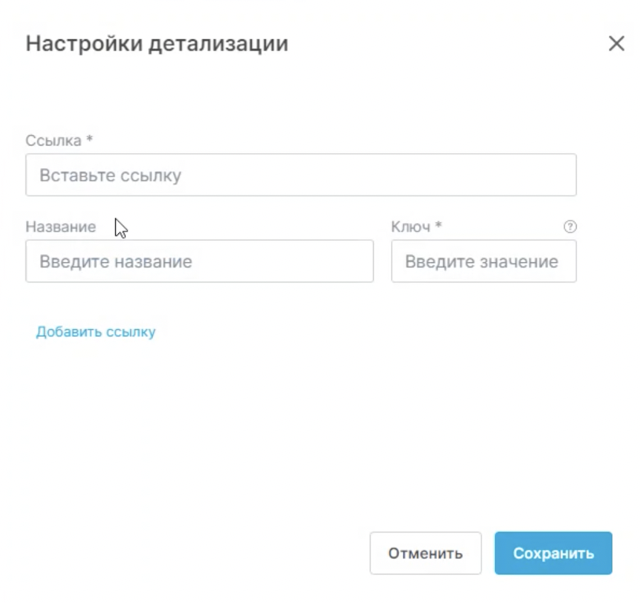Focus the Вставьте ссылку input field
The width and height of the screenshot is (640, 603).
(300, 175)
